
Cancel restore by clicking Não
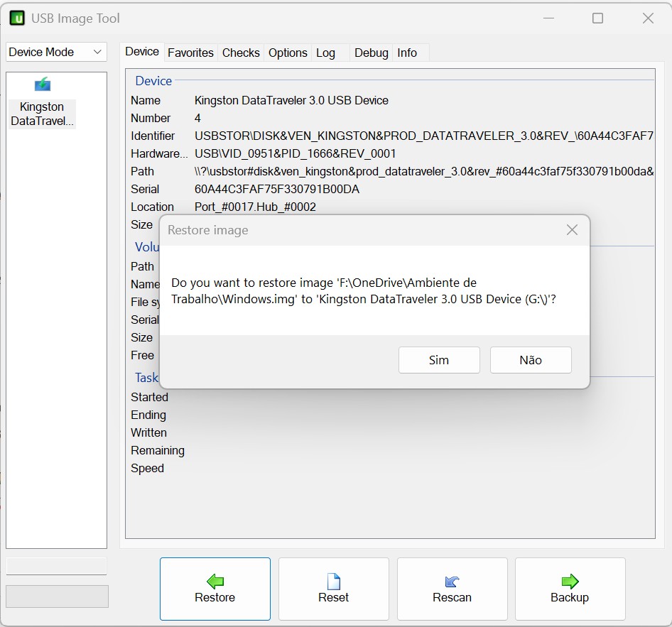click(531, 360)
